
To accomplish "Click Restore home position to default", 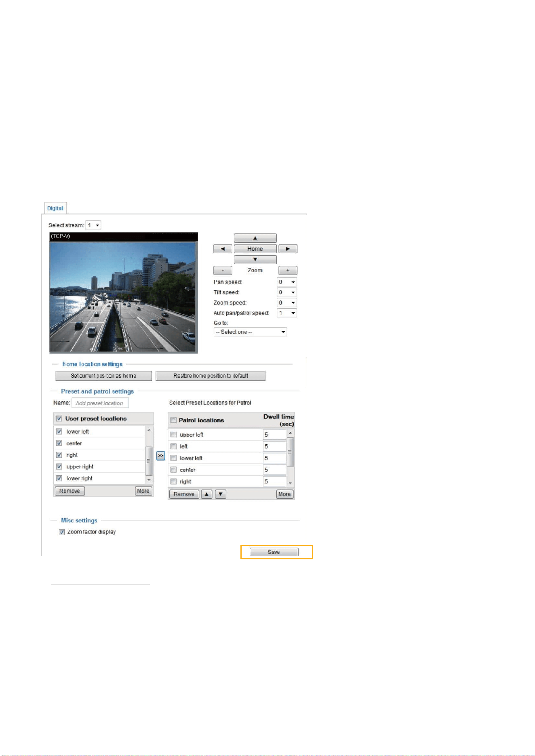I will point(211,376).
